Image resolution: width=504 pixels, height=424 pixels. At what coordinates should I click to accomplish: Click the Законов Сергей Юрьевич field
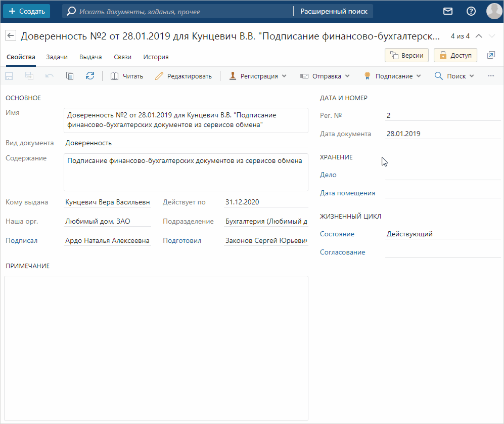(266, 241)
